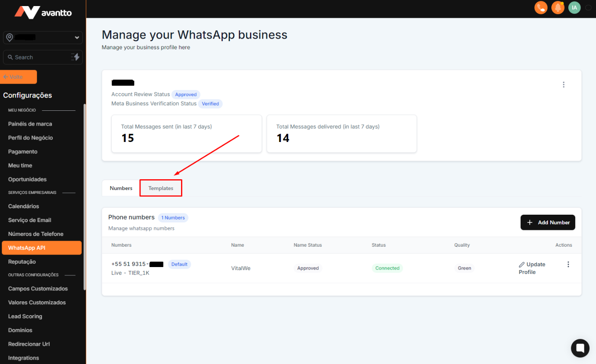Open the notifications bell icon
The width and height of the screenshot is (596, 364).
[x=558, y=8]
